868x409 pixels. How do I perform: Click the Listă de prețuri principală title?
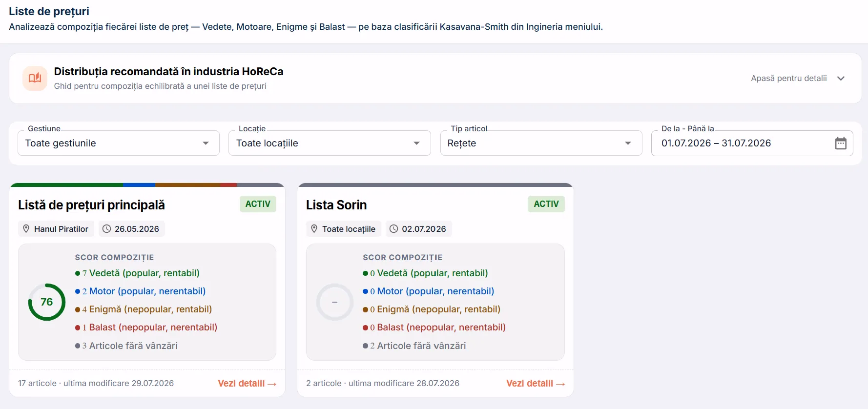[91, 205]
